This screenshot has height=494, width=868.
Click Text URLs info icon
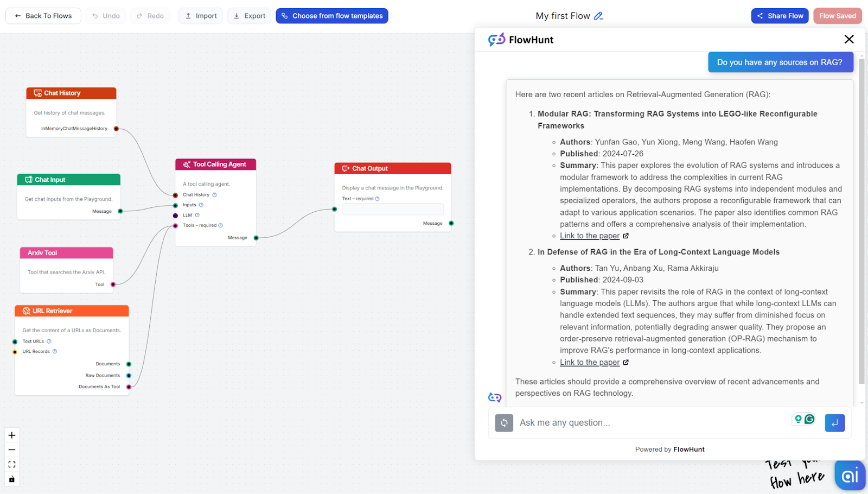pos(49,341)
